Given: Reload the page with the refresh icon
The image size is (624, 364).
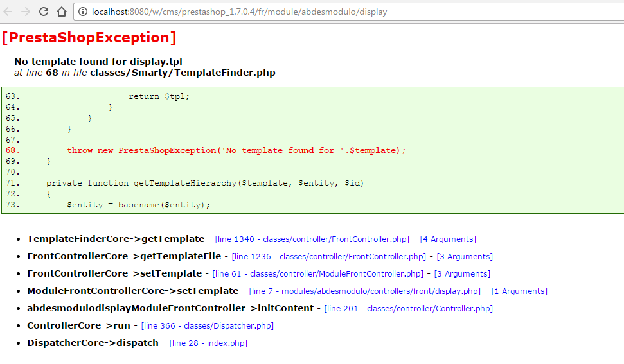Looking at the screenshot, I should [44, 12].
